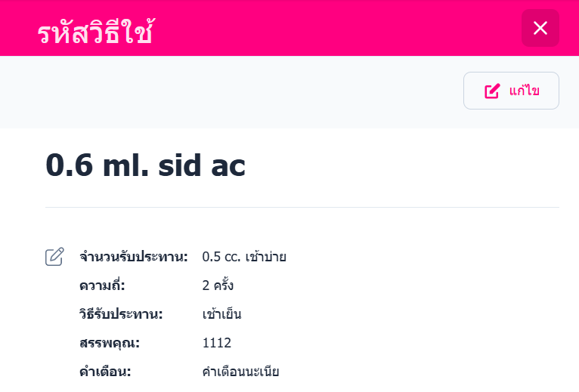This screenshot has width=579, height=392.
Task: Click the สรรพคุณ value 1112
Action: point(216,343)
